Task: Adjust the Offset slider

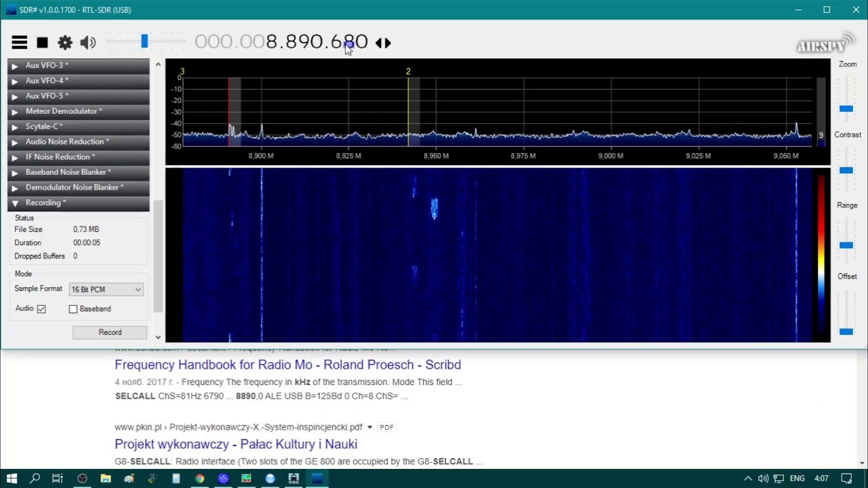Action: tap(846, 331)
